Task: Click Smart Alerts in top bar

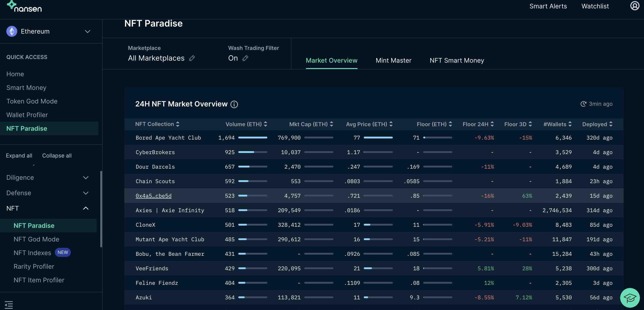Action: tap(548, 6)
